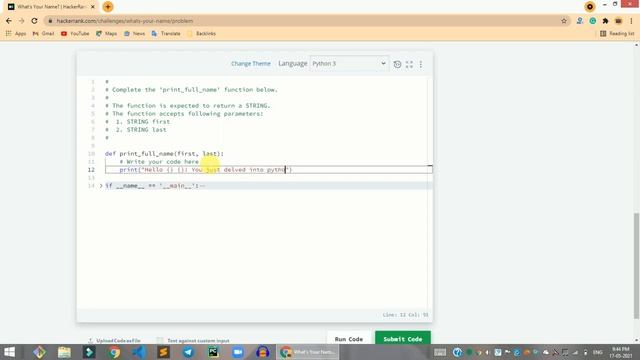Open the Translate bookmark
Screen dimensions: 640x360
pyautogui.click(x=166, y=33)
